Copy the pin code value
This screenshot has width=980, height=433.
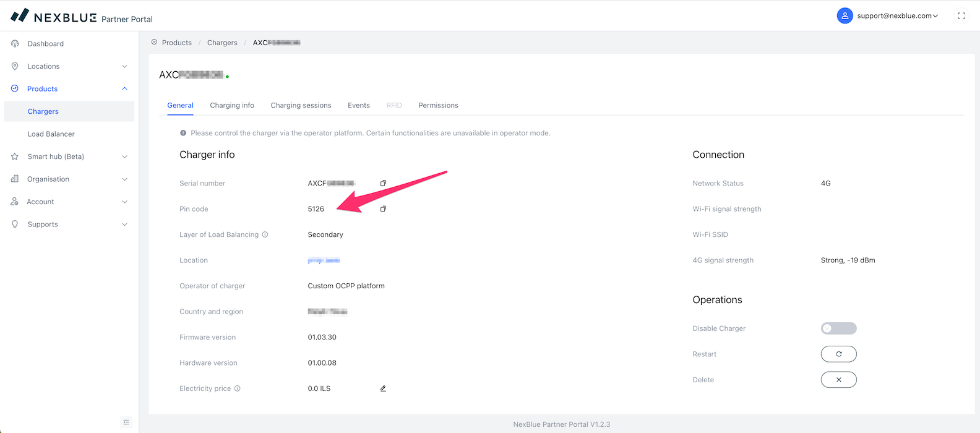(383, 209)
